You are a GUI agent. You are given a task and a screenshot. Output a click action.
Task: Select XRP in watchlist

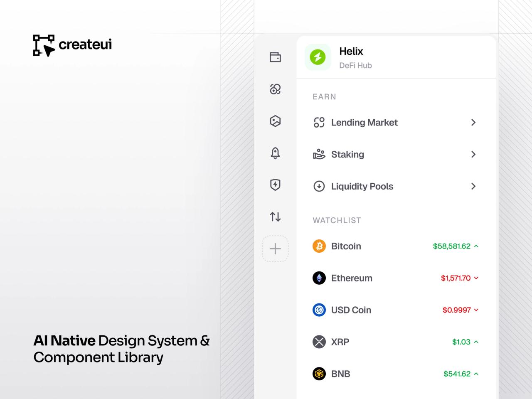pyautogui.click(x=396, y=342)
